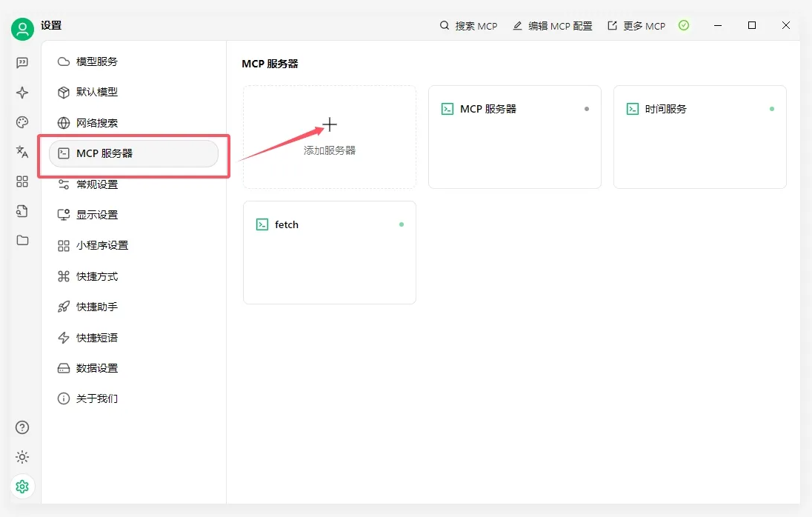Click the help question mark icon
The image size is (812, 517).
point(22,427)
